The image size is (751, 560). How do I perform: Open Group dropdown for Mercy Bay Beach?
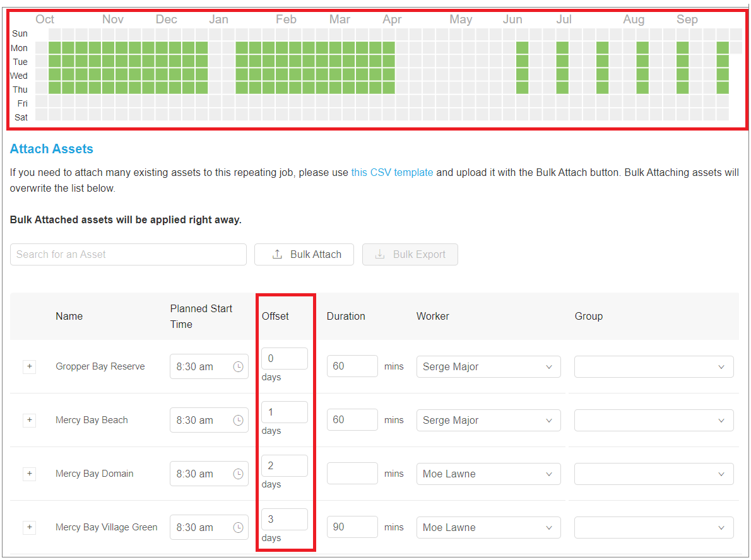pyautogui.click(x=654, y=420)
